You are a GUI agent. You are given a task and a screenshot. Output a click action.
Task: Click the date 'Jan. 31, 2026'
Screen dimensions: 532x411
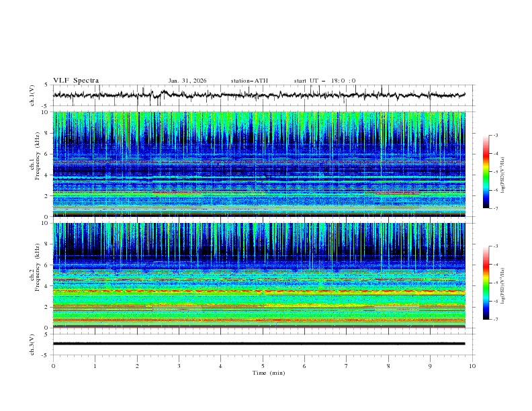tap(187, 81)
